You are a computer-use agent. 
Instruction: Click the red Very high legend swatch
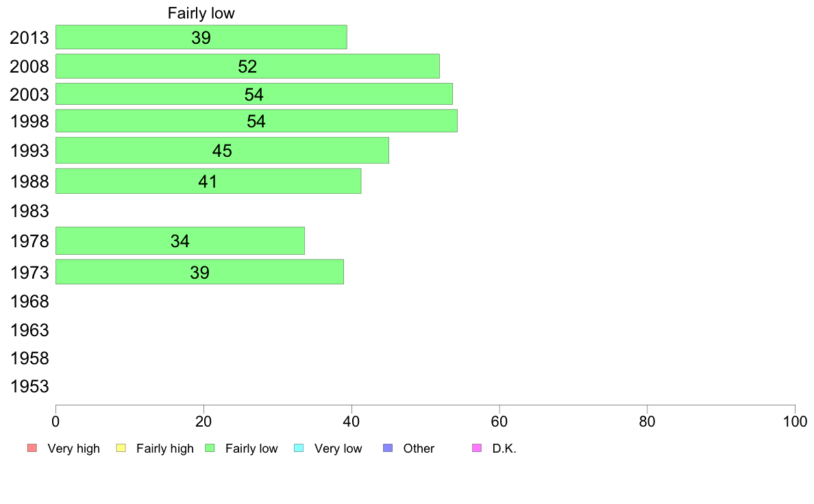tap(32, 449)
